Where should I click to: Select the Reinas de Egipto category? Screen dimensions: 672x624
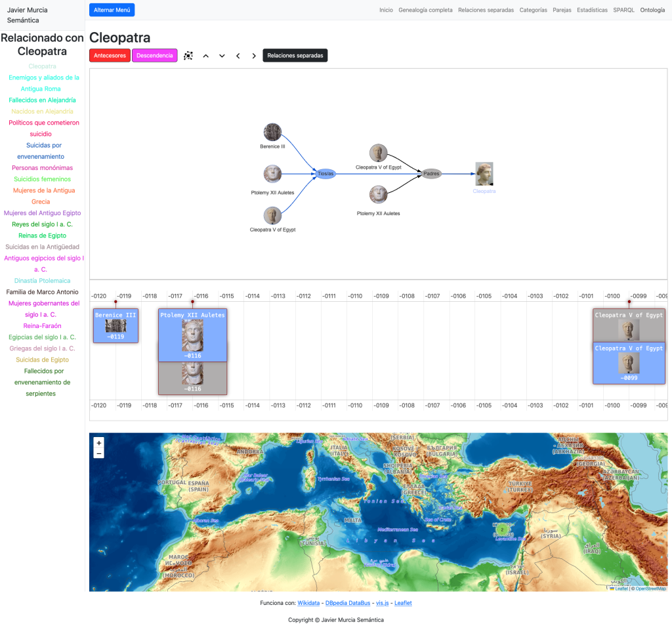[x=43, y=236]
